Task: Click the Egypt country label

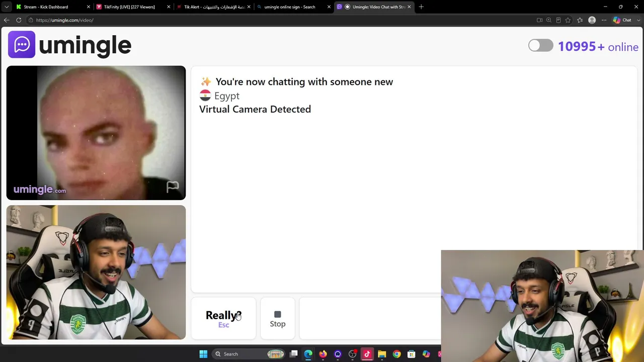Action: 227,96
